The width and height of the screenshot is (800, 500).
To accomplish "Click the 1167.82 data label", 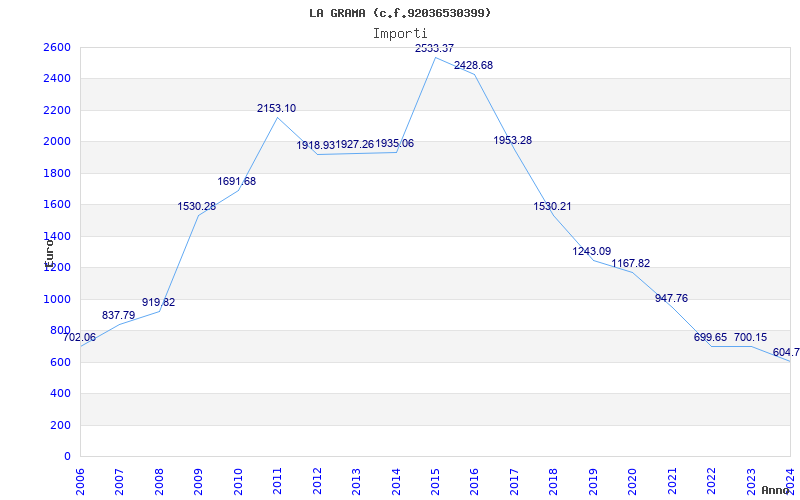I will 631,263.
